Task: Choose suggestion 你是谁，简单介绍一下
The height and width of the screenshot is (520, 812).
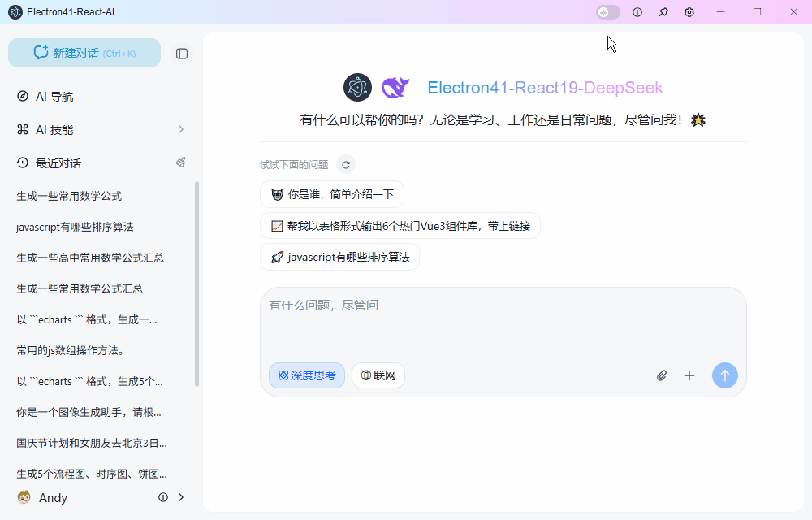Action: point(332,194)
